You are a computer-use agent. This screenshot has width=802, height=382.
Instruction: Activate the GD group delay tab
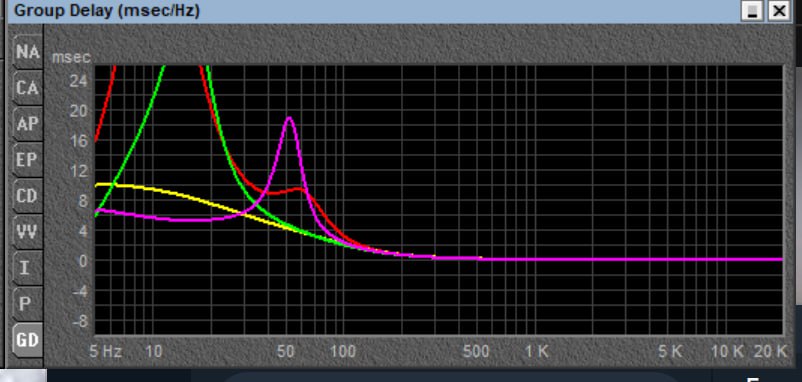pyautogui.click(x=27, y=340)
